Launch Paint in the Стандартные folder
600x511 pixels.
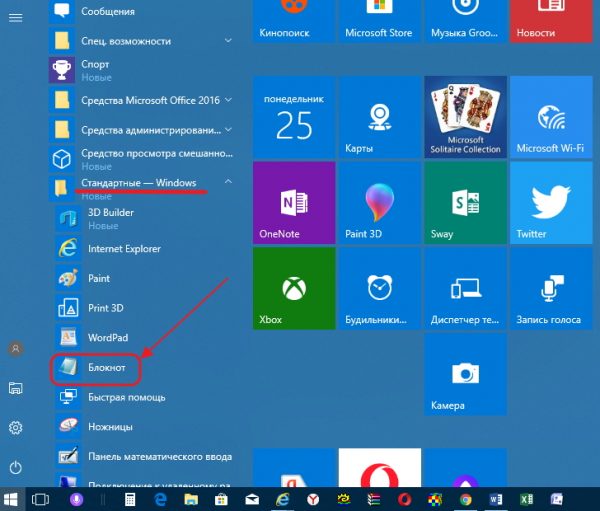[x=98, y=278]
